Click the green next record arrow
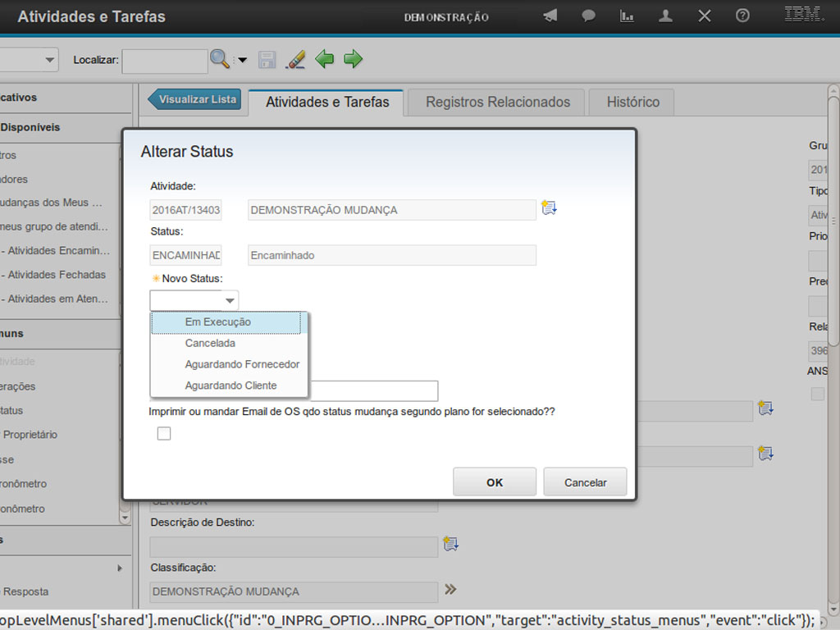The image size is (840, 630). tap(353, 59)
